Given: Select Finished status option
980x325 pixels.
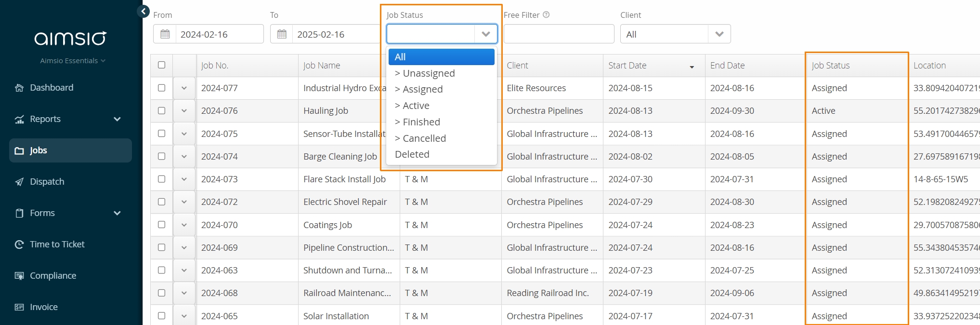Looking at the screenshot, I should pos(442,122).
